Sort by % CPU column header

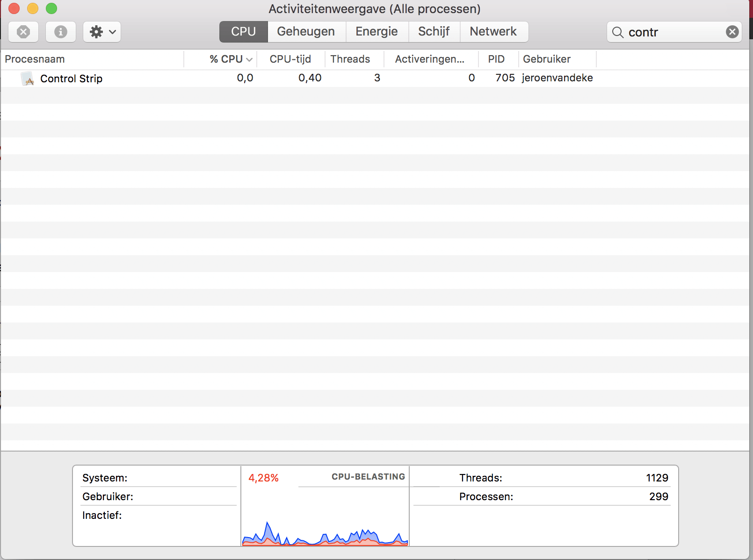click(220, 59)
